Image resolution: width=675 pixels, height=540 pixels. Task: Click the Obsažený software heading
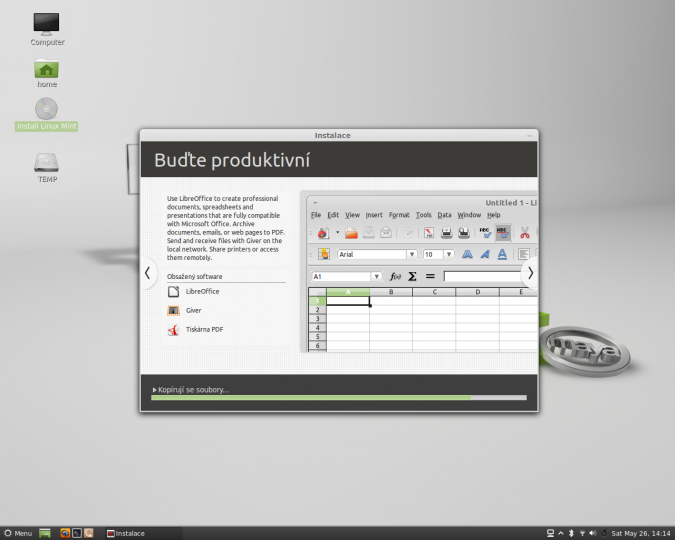tap(195, 276)
